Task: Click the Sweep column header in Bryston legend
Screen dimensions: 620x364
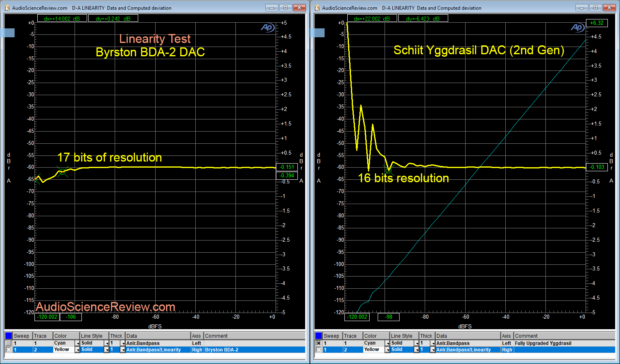Action: (23, 336)
